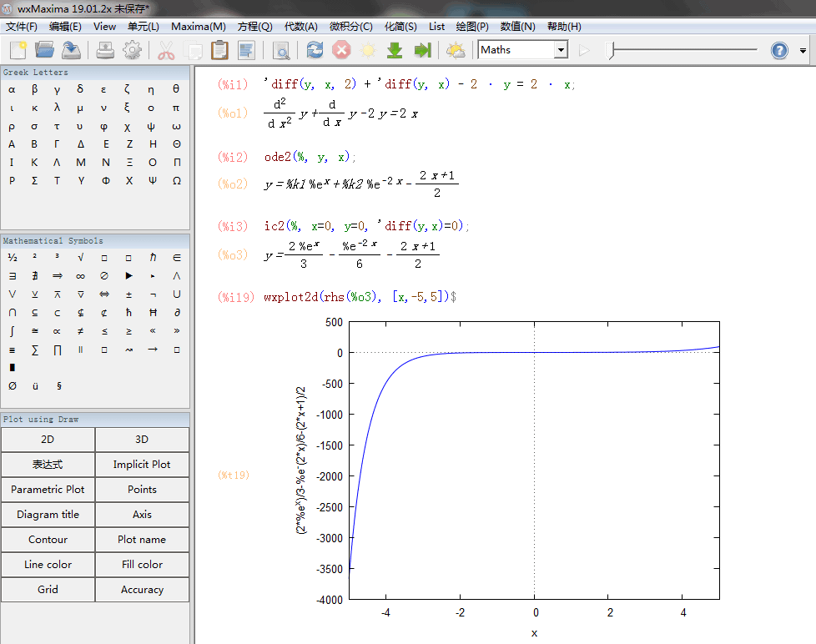This screenshot has height=644, width=816.
Task: Insert Greek letter pi
Action: [x=176, y=108]
